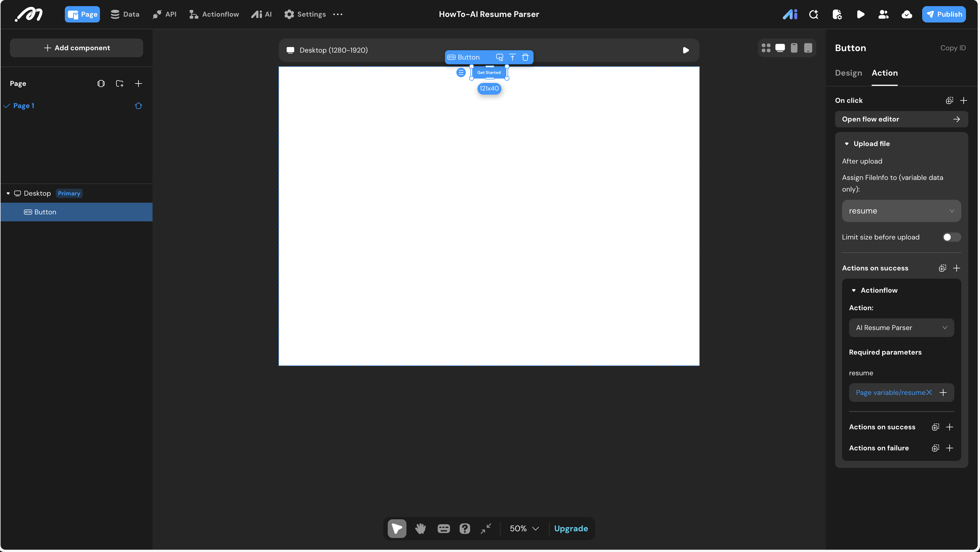980x552 pixels.
Task: Open the resume variable dropdown
Action: click(901, 211)
